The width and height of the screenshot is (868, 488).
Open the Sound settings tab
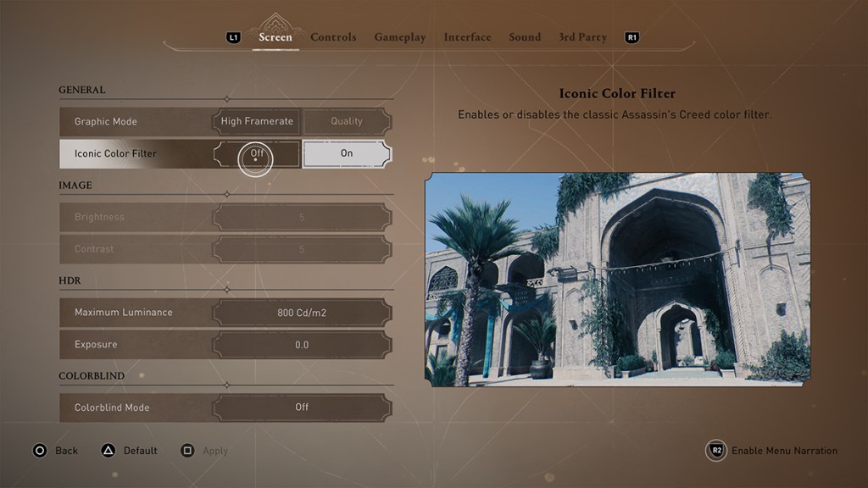coord(525,37)
